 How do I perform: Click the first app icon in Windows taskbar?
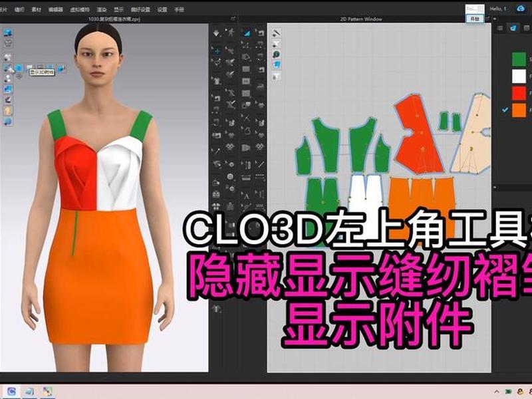click(11, 392)
